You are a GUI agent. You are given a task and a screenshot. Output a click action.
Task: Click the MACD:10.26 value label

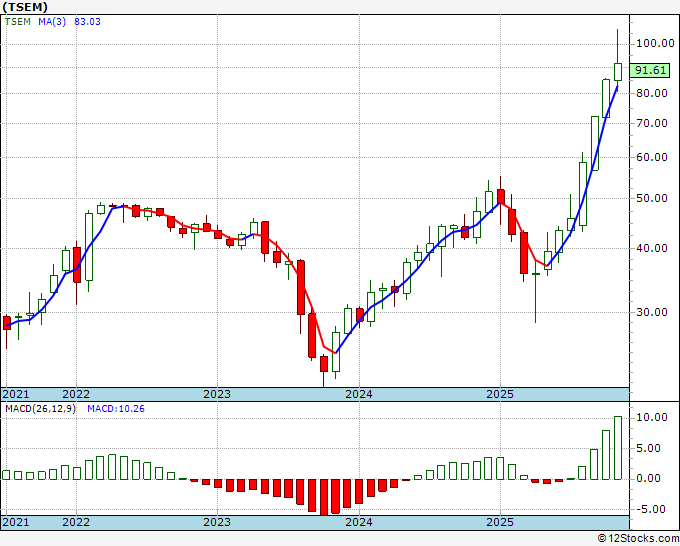[116, 409]
